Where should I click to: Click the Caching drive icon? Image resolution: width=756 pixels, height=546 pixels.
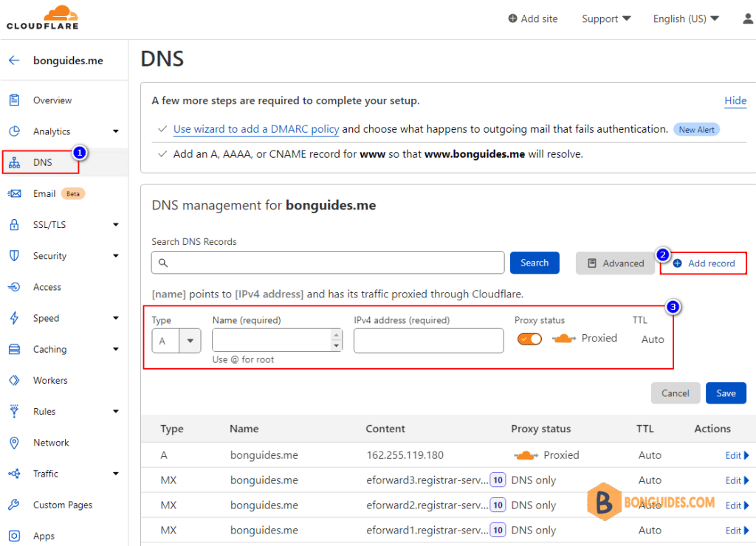(15, 350)
